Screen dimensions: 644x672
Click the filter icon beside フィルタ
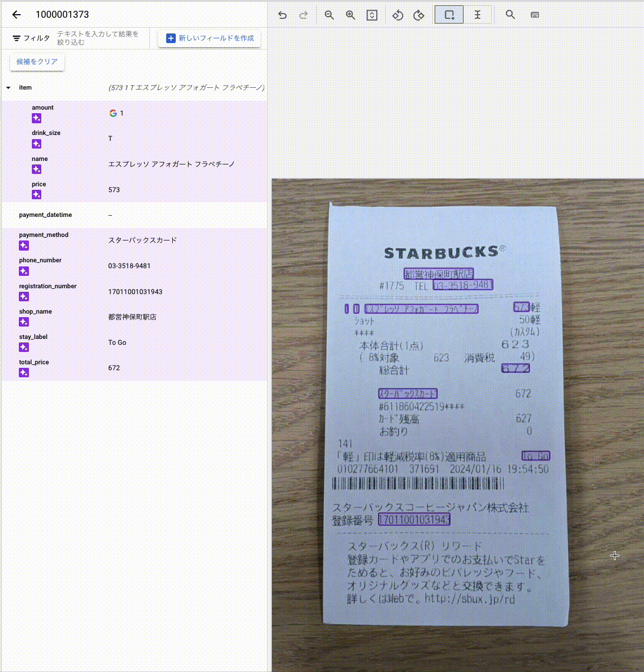click(x=15, y=37)
